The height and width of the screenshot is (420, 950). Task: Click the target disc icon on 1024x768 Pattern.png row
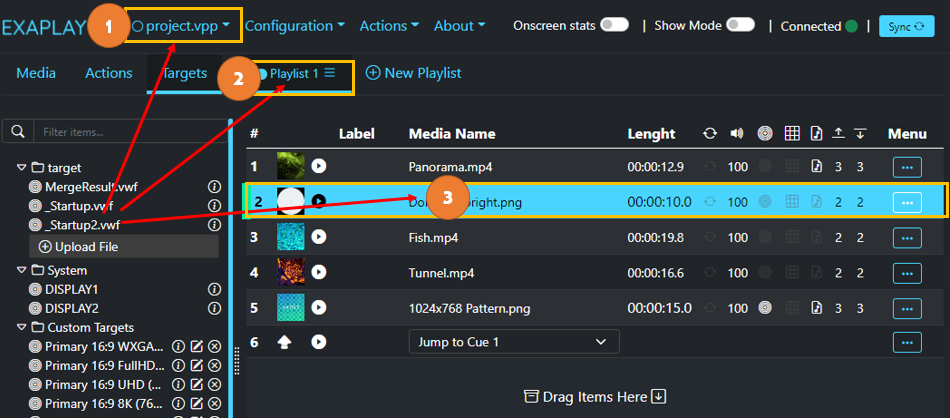click(765, 307)
